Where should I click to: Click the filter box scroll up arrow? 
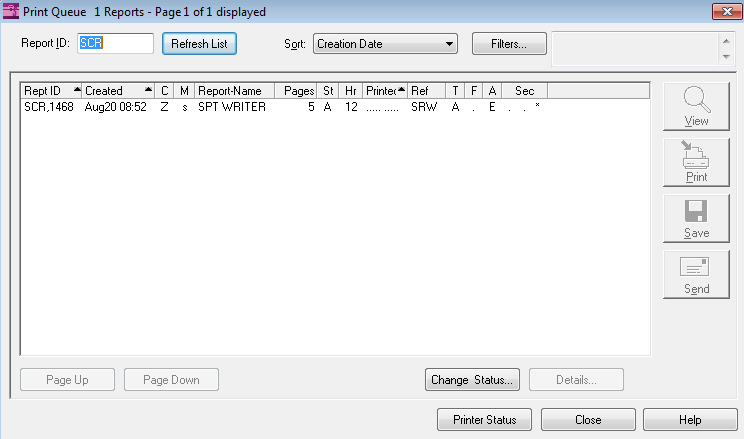[726, 41]
